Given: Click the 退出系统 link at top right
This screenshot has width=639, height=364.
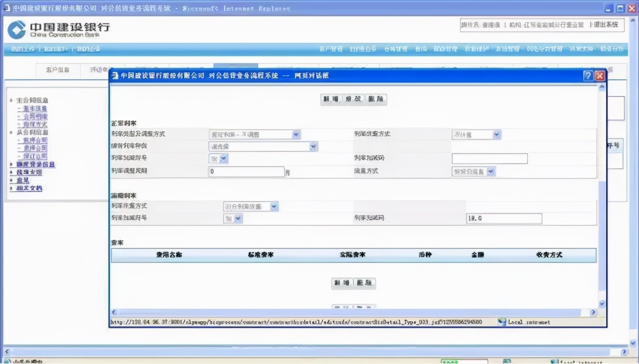Looking at the screenshot, I should (x=604, y=25).
